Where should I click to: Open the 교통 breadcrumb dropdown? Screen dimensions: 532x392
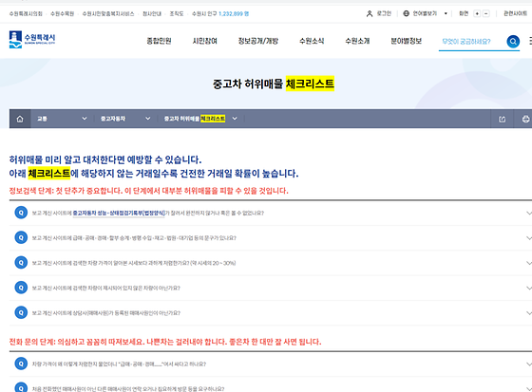(x=62, y=119)
